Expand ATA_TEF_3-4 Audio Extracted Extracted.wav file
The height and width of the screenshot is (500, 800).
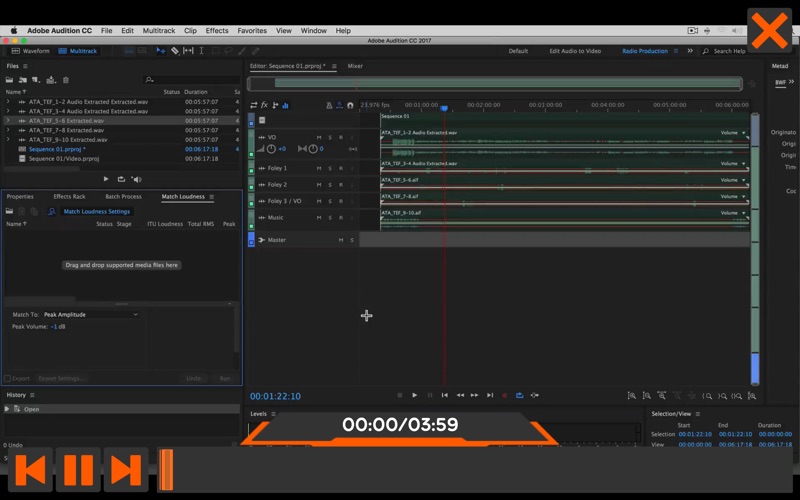tap(8, 111)
